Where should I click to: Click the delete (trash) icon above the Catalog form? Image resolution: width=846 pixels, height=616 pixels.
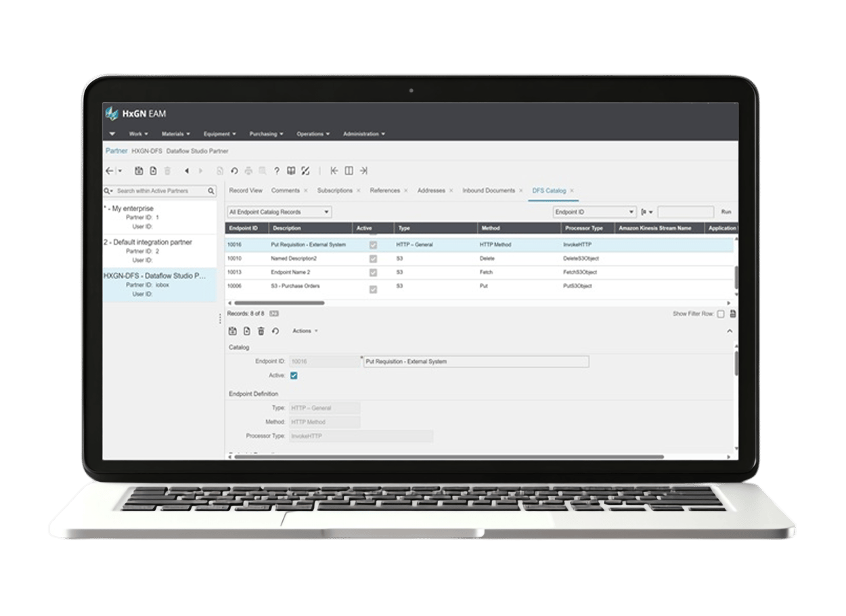261,331
